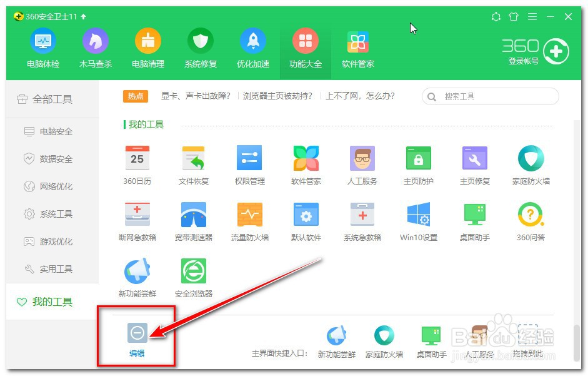Open the 默认软件 tool
This screenshot has height=376, width=588.
[306, 221]
